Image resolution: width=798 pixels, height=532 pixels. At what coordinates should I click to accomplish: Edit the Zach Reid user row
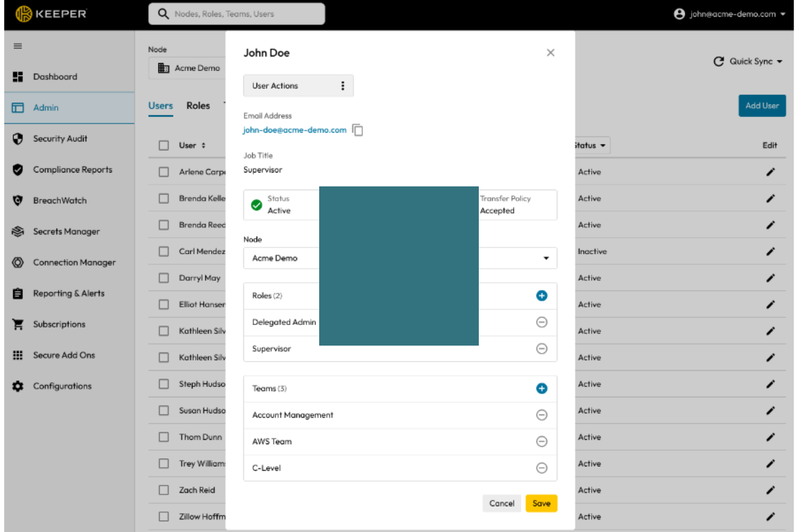[x=771, y=490]
